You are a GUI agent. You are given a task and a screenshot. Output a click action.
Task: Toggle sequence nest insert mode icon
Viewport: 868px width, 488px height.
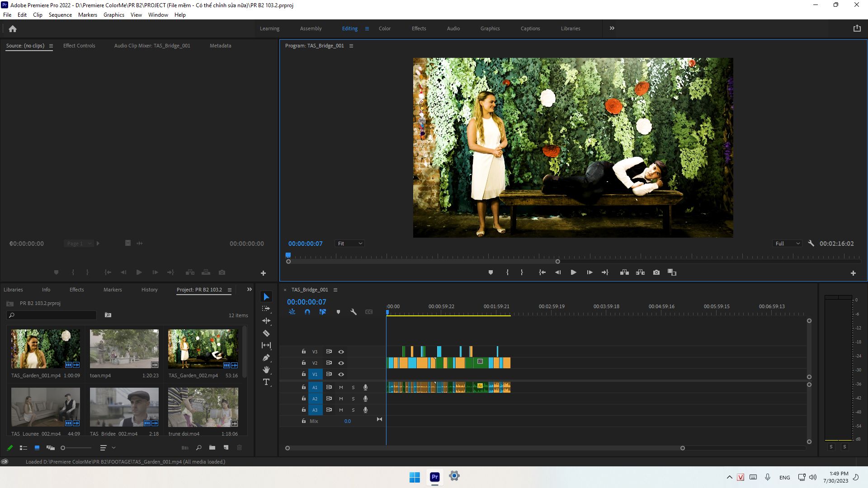[292, 312]
